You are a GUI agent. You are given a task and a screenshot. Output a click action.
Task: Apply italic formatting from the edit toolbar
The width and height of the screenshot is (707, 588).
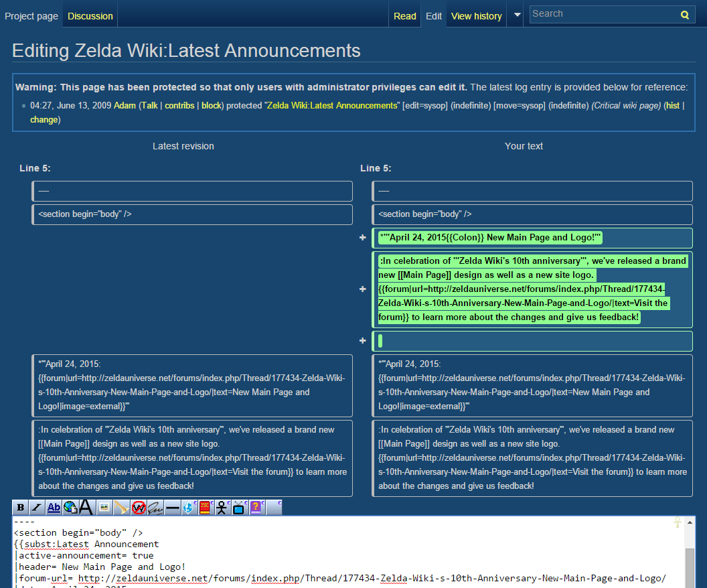coord(37,508)
